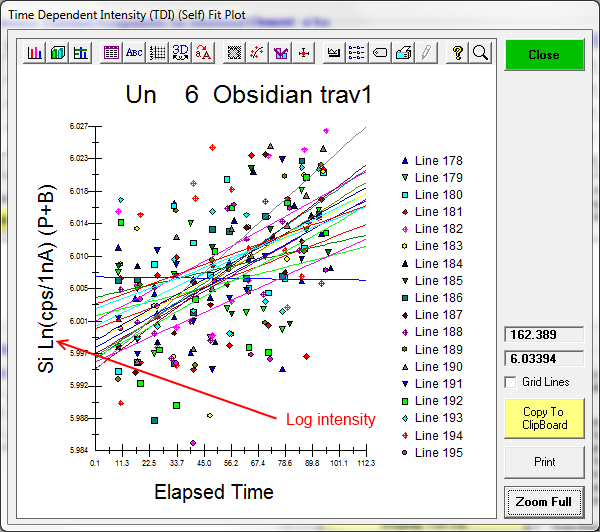Click the yellow question mark help icon
This screenshot has width=600, height=532.
click(457, 53)
